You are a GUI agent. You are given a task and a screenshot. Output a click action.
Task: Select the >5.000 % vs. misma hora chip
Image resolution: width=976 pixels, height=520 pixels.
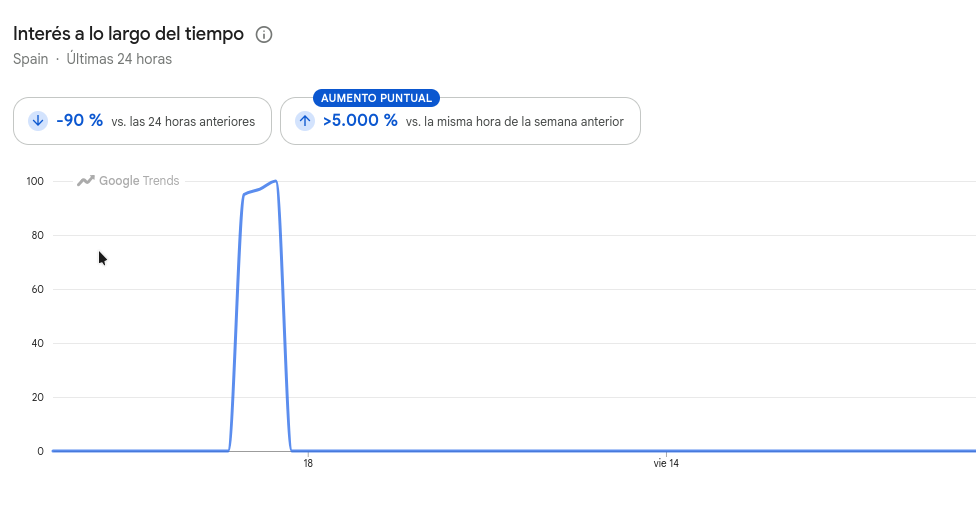(461, 121)
